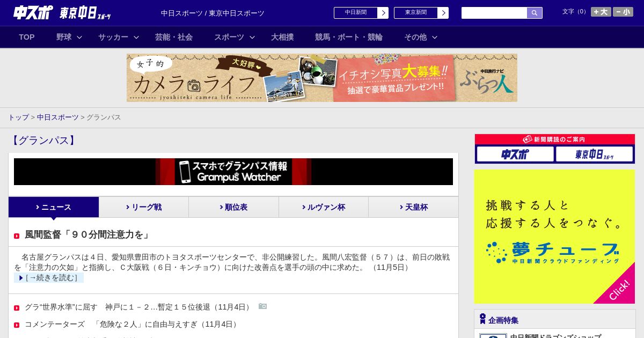Open article グラ"世界水準"に屈す 神戸に1-2
Screen dimensions: 644x338
138,307
